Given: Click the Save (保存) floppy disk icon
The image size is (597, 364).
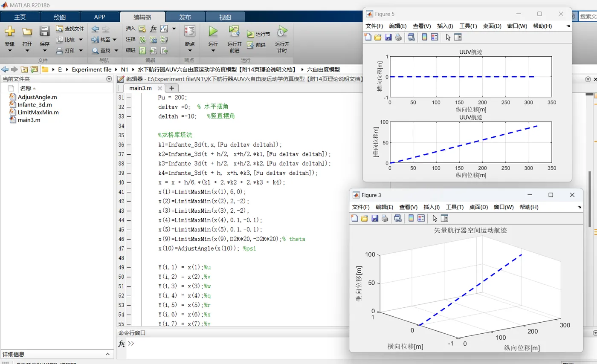Looking at the screenshot, I should [x=44, y=31].
